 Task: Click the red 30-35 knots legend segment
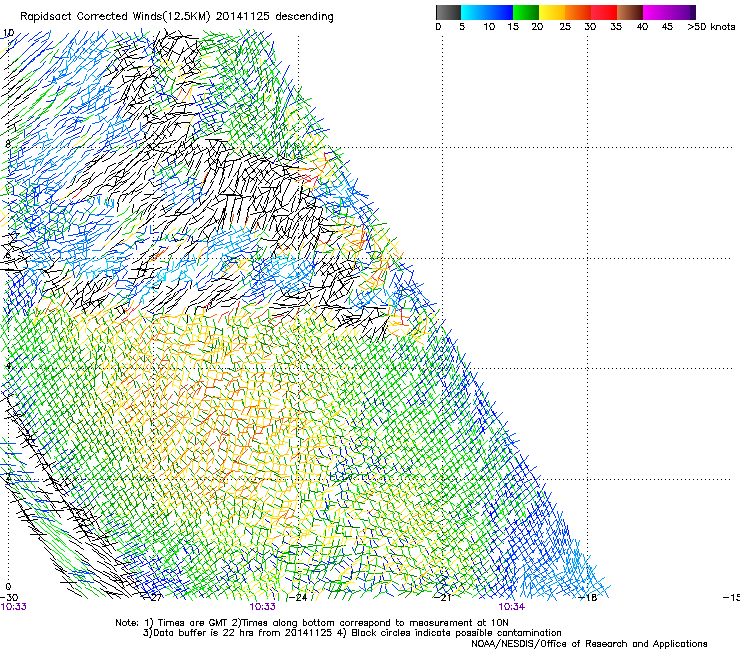pyautogui.click(x=604, y=12)
